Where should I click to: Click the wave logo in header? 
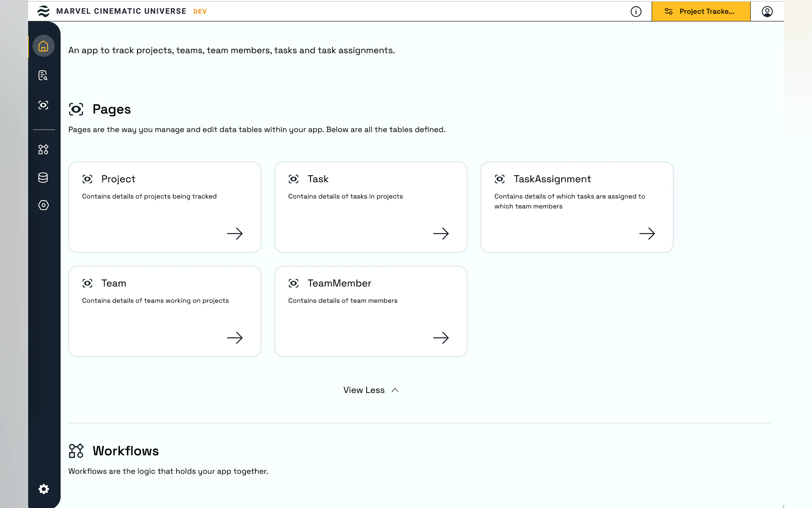[44, 11]
